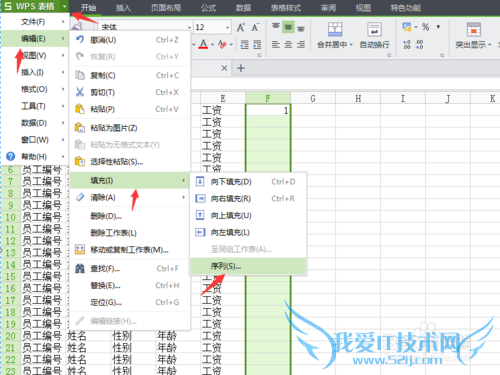The width and height of the screenshot is (500, 375).
Task: Click the Copy icon in Edit menu
Action: [80, 75]
